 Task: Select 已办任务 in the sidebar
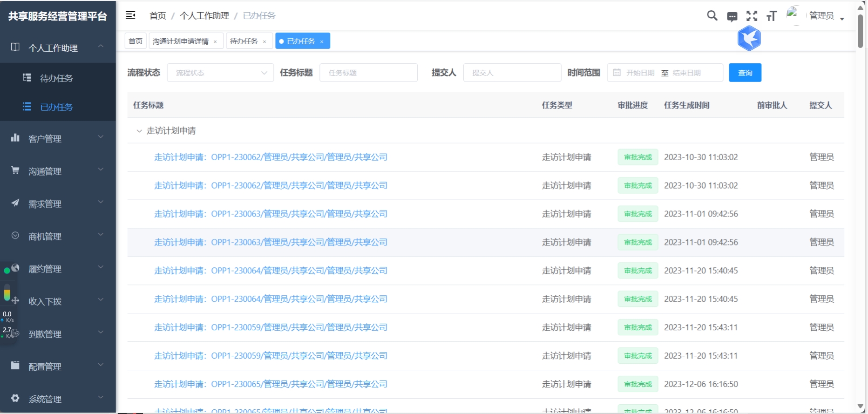pyautogui.click(x=58, y=107)
